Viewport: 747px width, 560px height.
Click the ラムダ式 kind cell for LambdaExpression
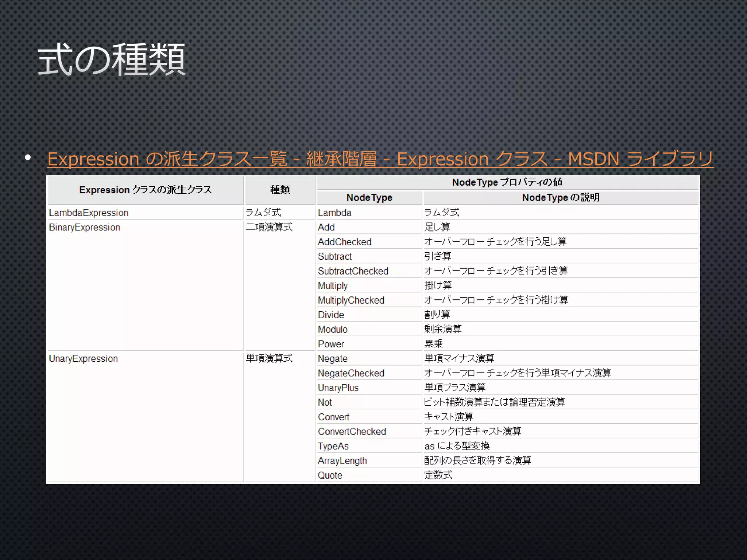point(280,213)
